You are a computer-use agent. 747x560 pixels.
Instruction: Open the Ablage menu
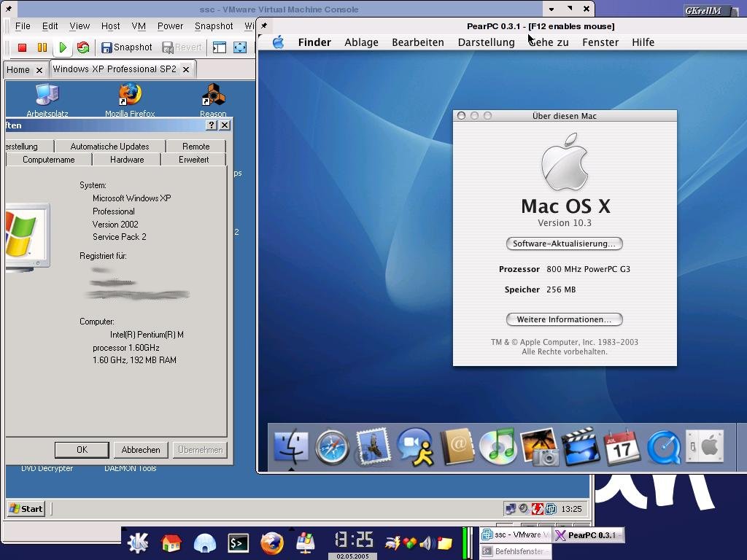tap(361, 42)
